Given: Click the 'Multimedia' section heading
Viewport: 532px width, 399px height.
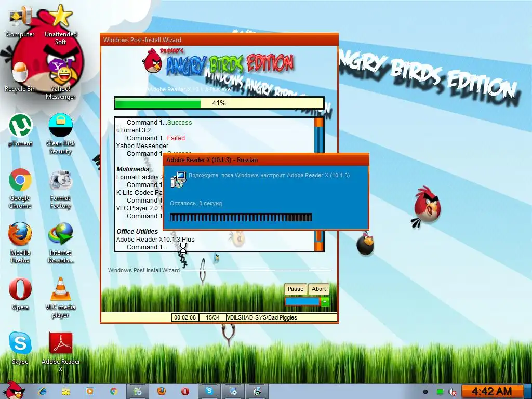Looking at the screenshot, I should (x=132, y=169).
